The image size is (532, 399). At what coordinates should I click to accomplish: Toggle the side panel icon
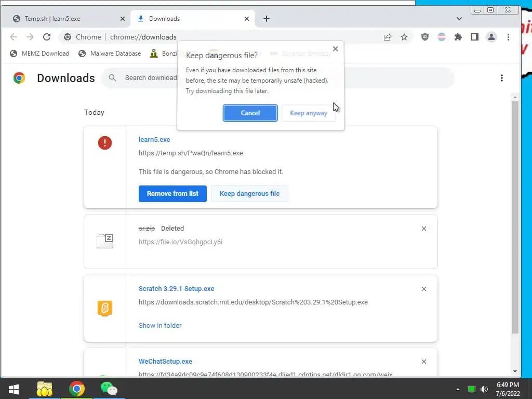[x=475, y=37]
